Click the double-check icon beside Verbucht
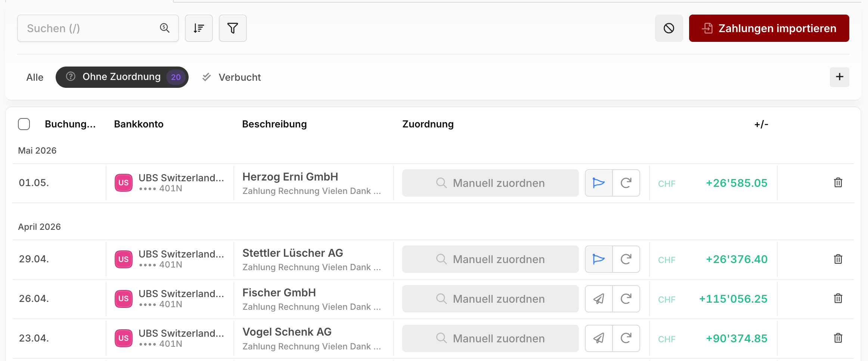 (x=207, y=77)
